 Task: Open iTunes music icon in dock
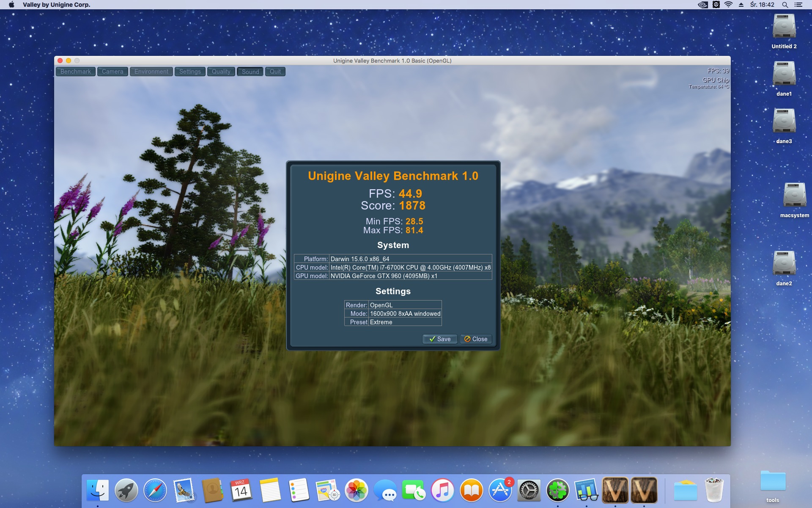point(442,490)
